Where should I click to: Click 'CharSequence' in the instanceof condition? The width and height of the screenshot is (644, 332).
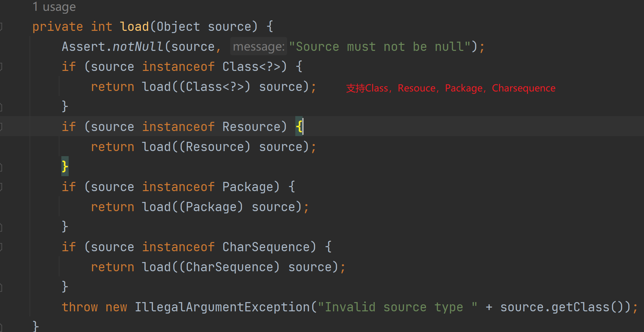pos(266,247)
